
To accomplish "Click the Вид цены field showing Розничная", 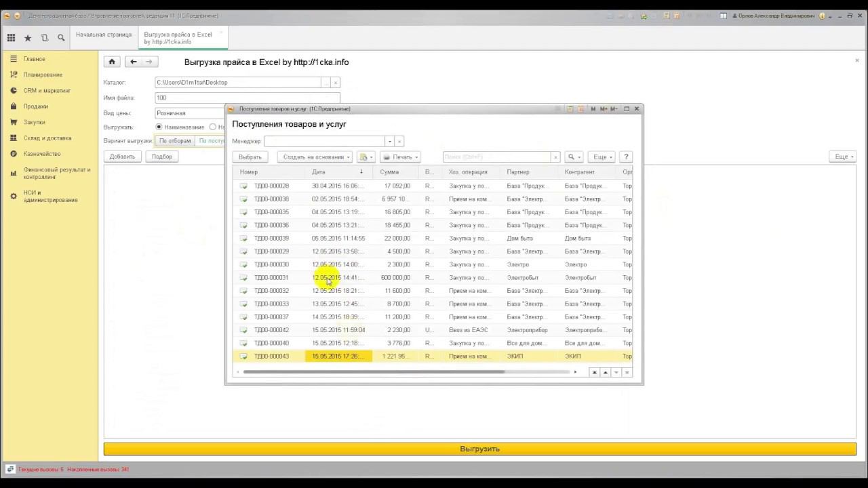I will (190, 113).
